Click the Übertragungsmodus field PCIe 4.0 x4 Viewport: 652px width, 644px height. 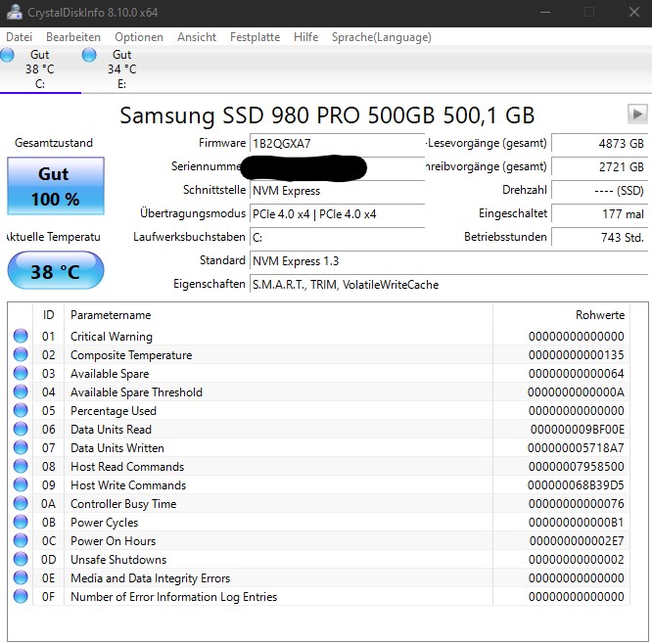coord(337,213)
